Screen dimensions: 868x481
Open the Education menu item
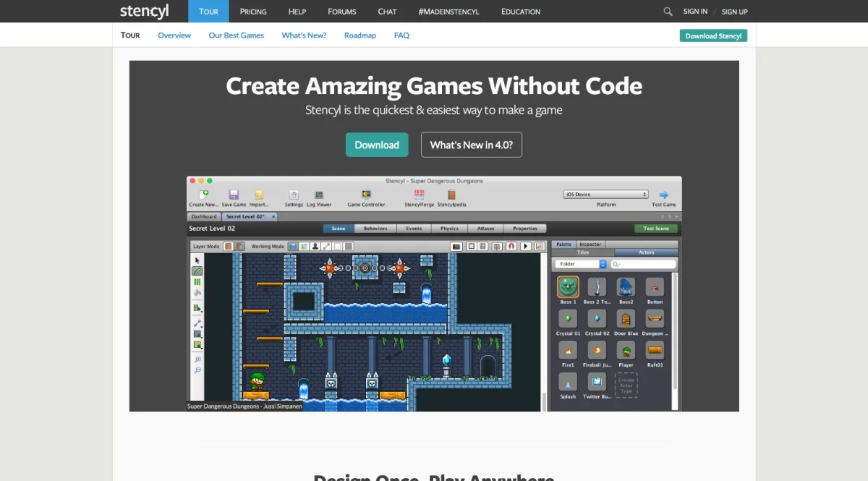tap(521, 12)
